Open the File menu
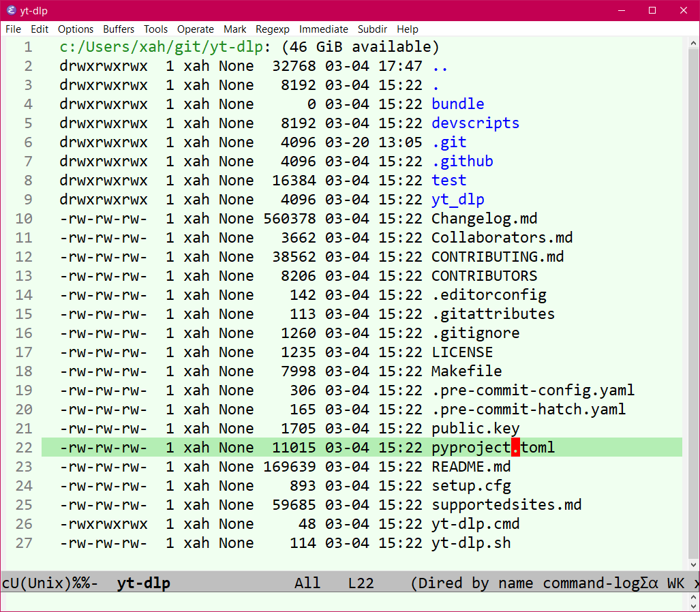Screen dimensions: 700x612 (x=14, y=29)
